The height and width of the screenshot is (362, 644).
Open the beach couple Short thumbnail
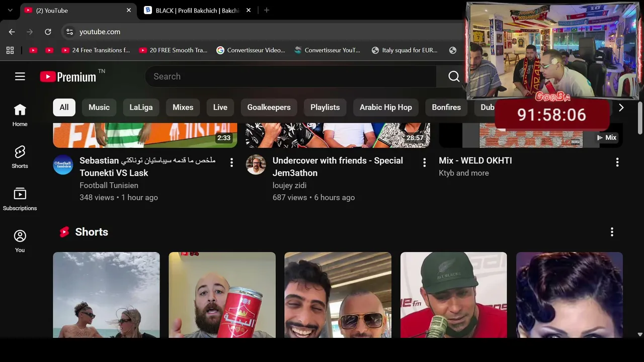click(106, 295)
